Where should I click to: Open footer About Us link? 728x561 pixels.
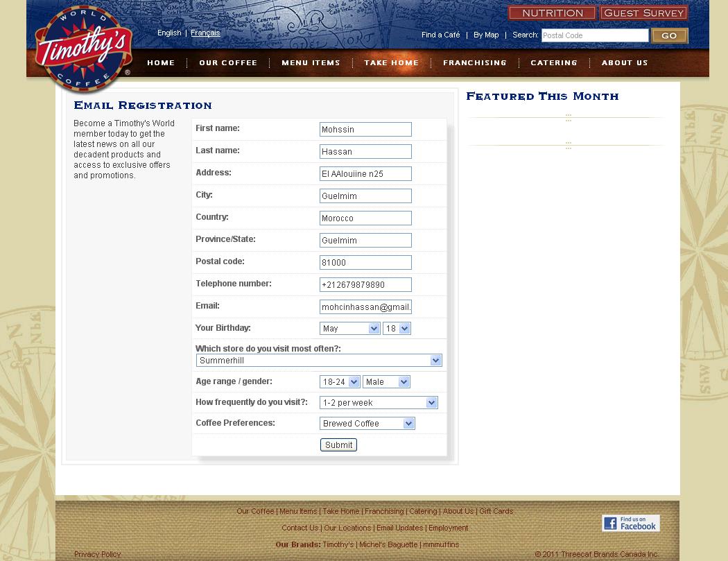(458, 511)
